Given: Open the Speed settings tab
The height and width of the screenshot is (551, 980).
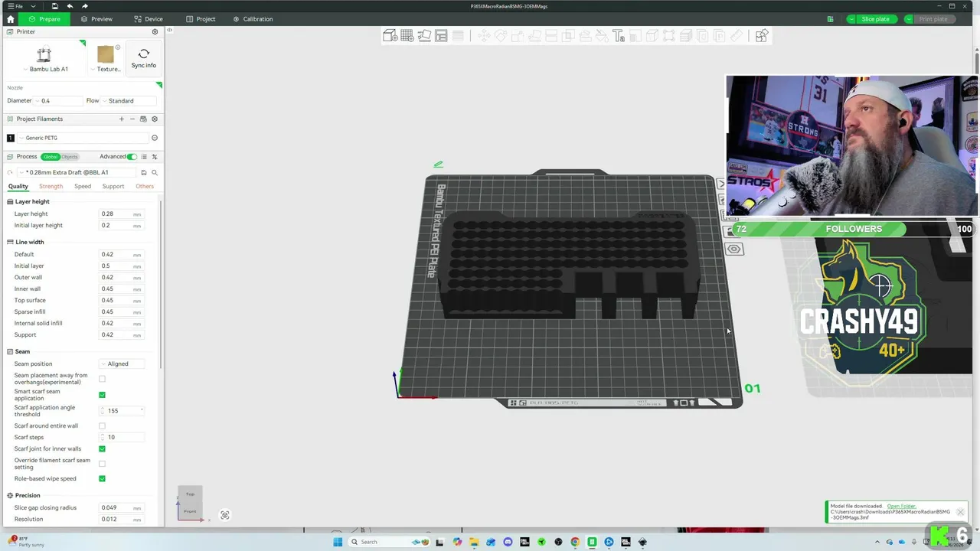Looking at the screenshot, I should (x=83, y=186).
